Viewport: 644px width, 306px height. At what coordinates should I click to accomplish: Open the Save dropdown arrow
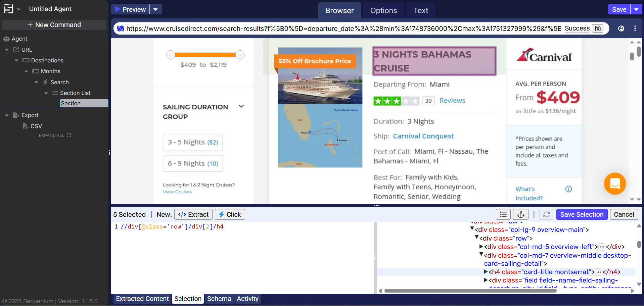(x=636, y=9)
